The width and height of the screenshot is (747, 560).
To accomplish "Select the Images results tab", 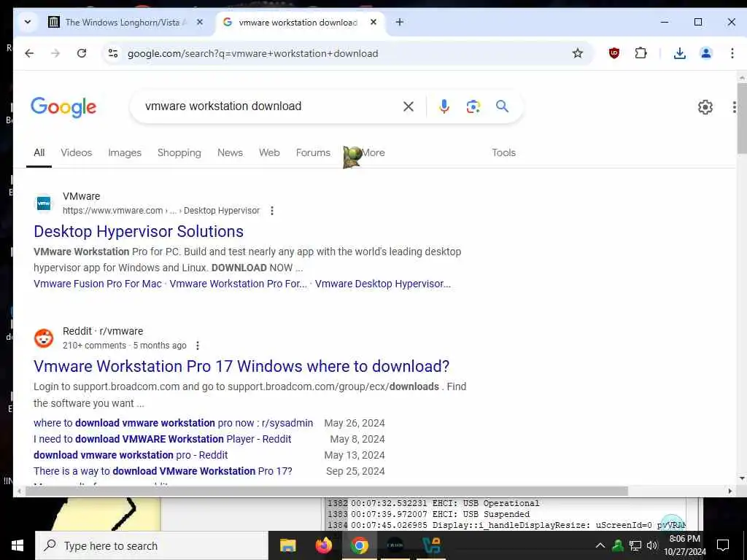I will tap(125, 153).
